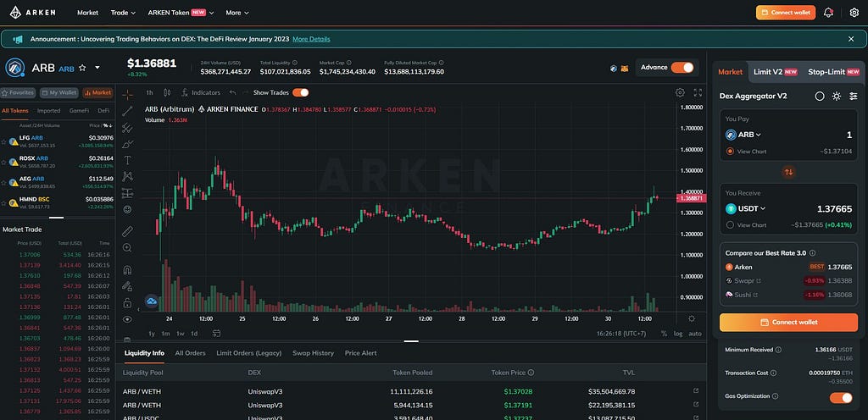Click the My Wallet filter button

coord(59,93)
